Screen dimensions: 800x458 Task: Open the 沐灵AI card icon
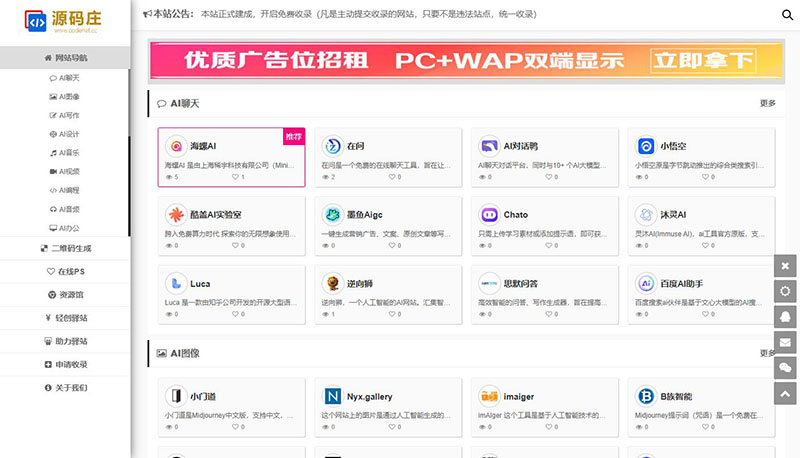click(646, 215)
